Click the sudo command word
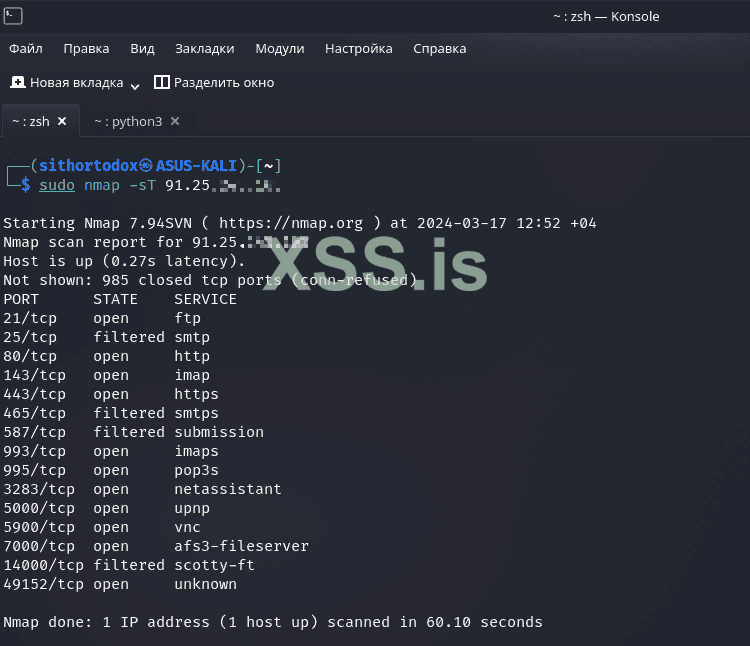 [x=57, y=185]
